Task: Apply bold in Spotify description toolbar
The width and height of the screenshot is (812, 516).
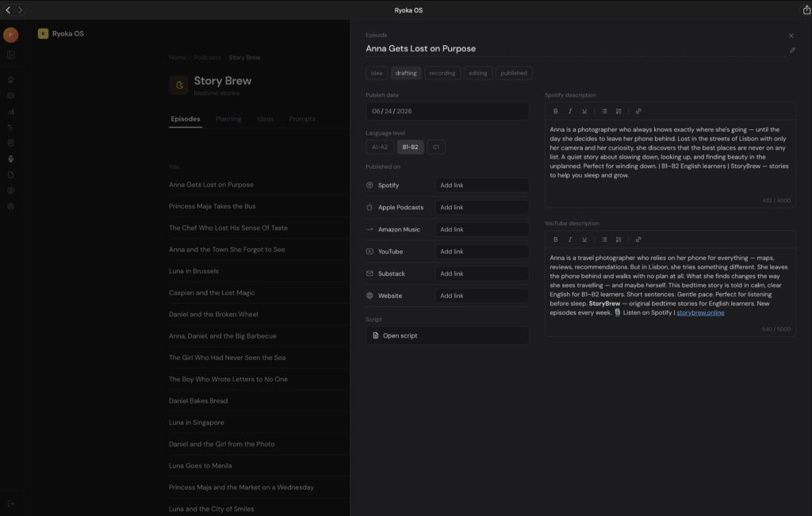Action: [x=556, y=111]
